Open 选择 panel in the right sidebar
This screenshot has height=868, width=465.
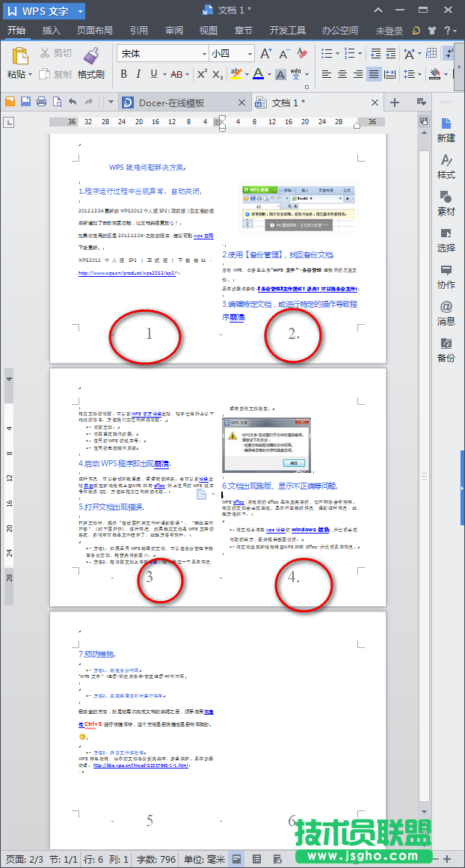(446, 239)
